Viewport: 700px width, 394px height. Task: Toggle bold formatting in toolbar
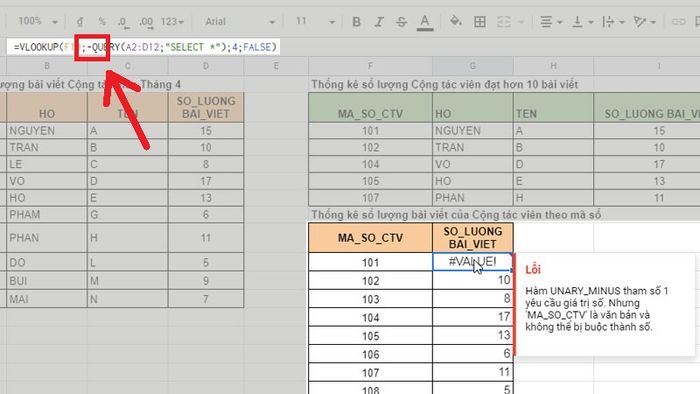tap(356, 21)
